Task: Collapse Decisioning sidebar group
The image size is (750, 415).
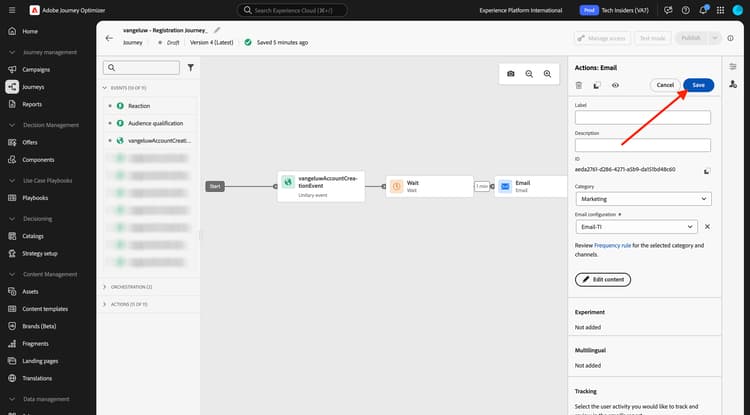Action: tap(12, 218)
